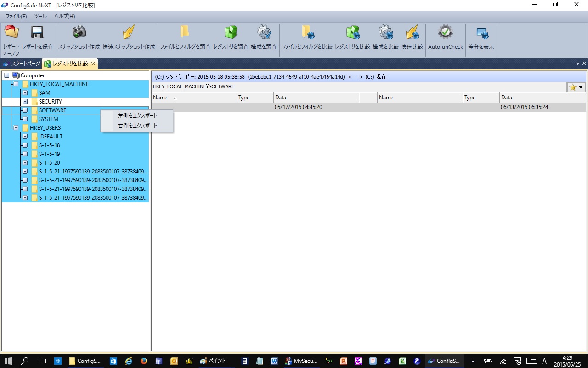
Task: Expand the .DEFAULT registry key
Action: pyautogui.click(x=25, y=137)
